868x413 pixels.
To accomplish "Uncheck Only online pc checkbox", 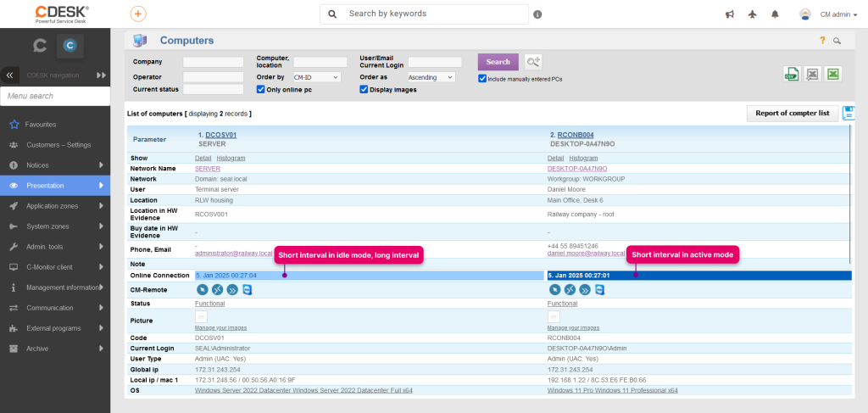I will 261,89.
